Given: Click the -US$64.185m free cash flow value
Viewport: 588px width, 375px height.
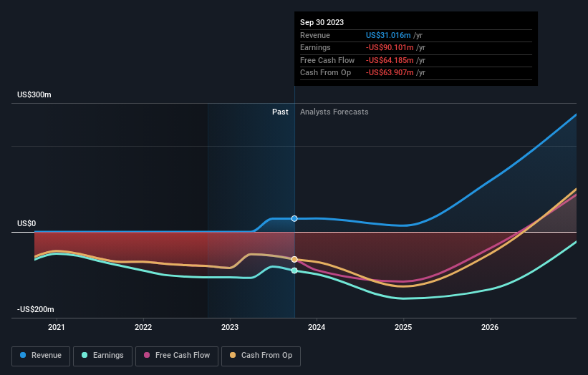Looking at the screenshot, I should coord(390,60).
